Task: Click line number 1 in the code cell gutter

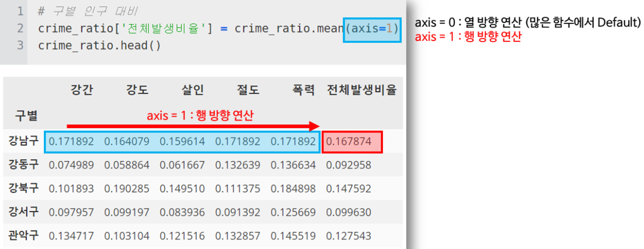Action: coord(19,12)
